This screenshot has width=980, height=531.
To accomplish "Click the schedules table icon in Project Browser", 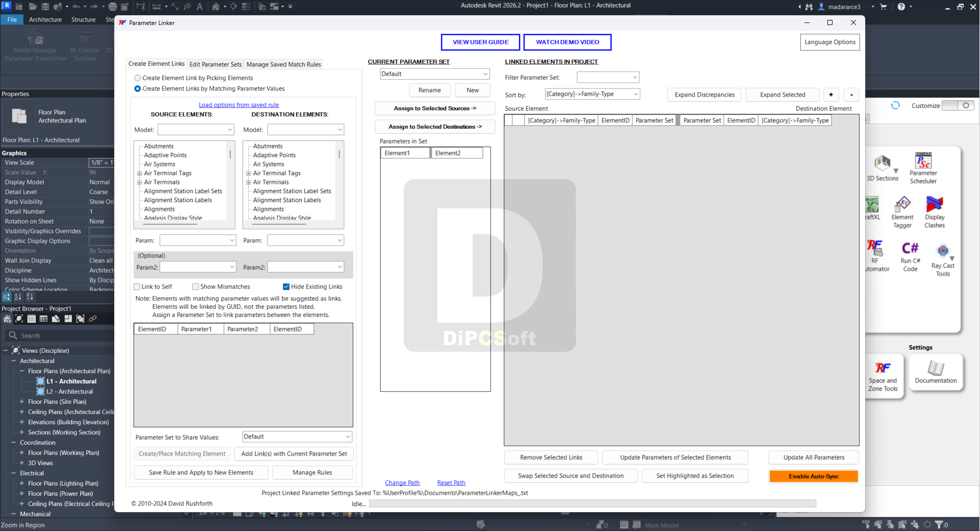I will point(43,319).
